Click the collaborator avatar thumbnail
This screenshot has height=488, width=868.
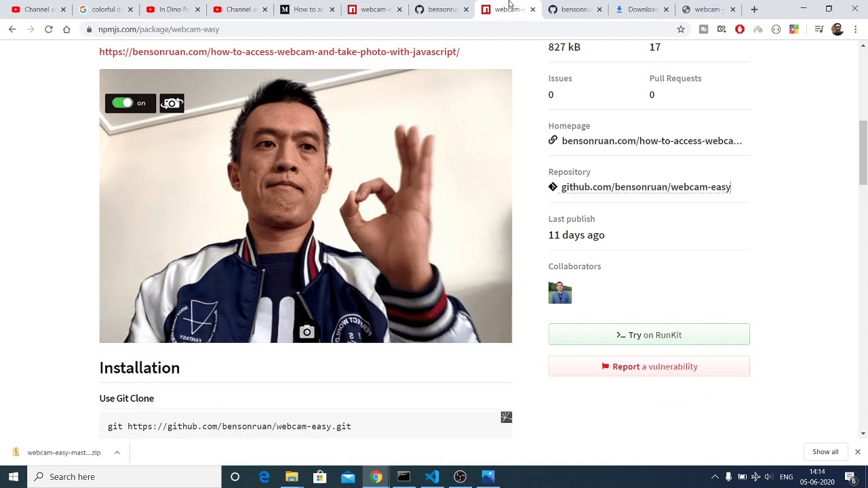tap(560, 293)
